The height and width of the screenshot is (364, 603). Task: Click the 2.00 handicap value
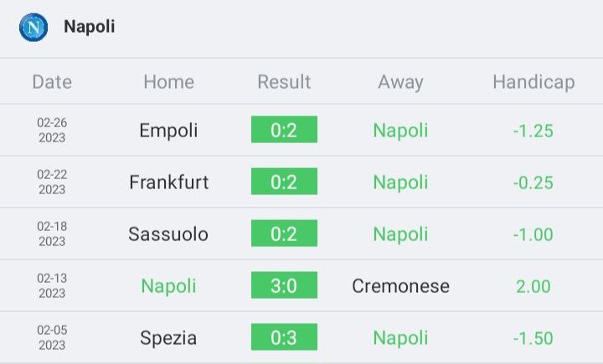point(533,286)
